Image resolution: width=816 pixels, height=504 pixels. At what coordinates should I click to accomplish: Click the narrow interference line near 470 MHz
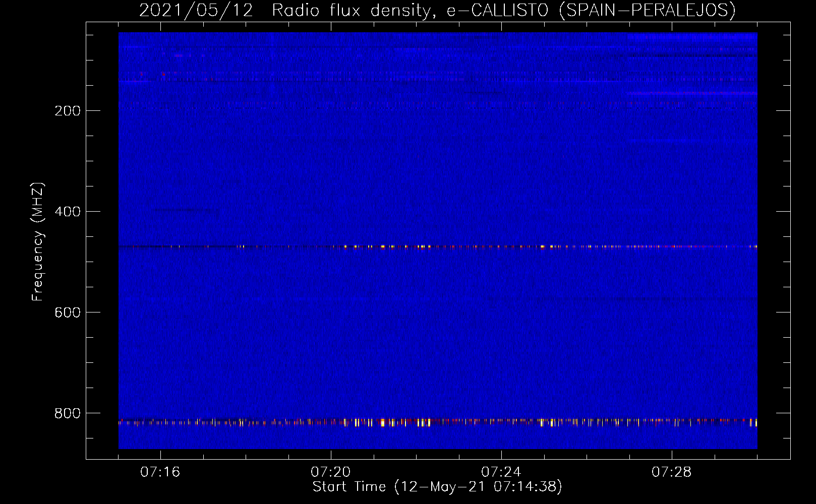(x=438, y=247)
